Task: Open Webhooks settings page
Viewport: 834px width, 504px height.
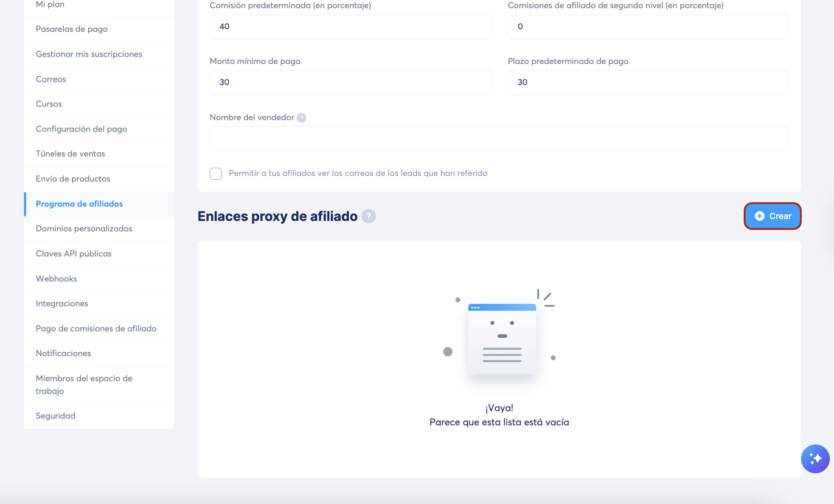Action: pyautogui.click(x=56, y=279)
